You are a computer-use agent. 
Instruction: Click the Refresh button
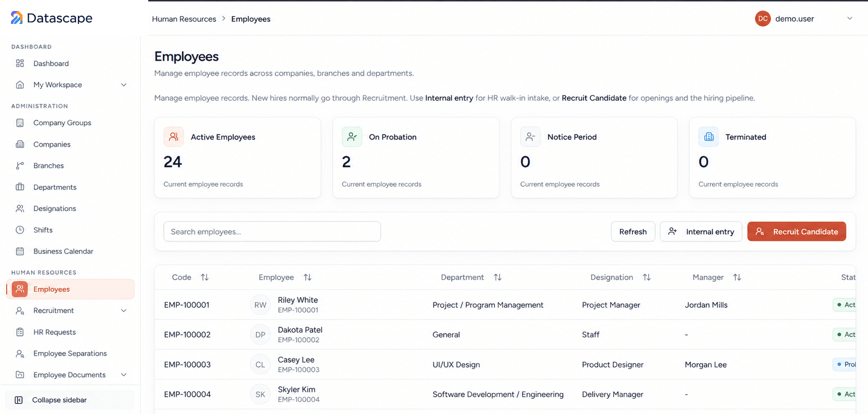coord(633,232)
